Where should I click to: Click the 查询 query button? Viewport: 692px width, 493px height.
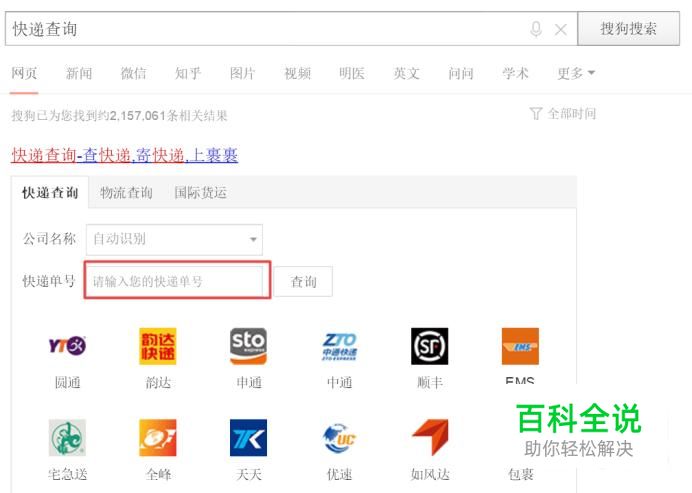click(303, 282)
